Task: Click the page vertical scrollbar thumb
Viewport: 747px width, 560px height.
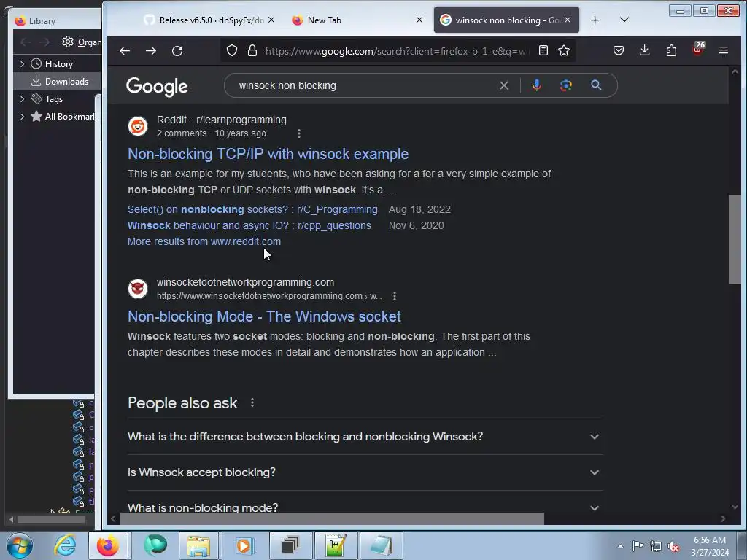Action: pos(735,239)
